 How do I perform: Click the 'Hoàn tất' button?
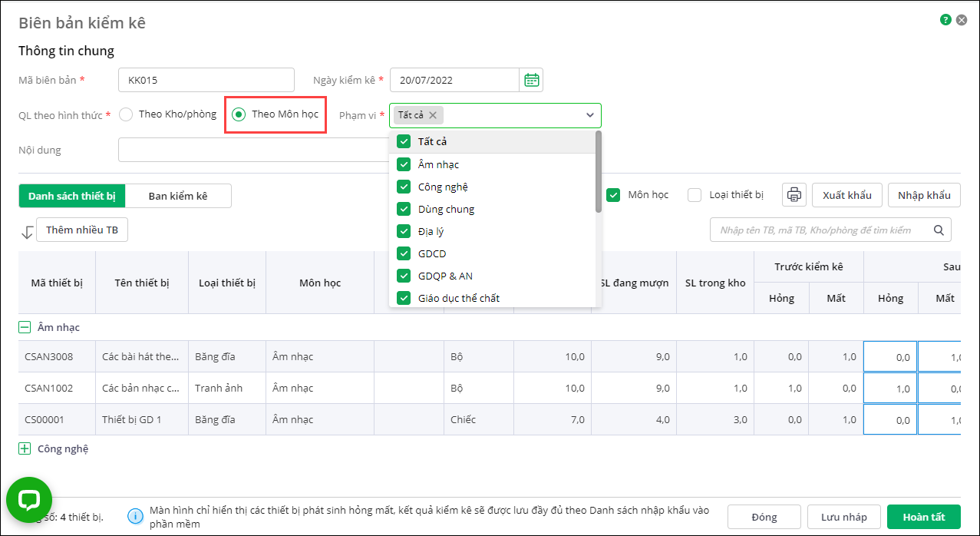[x=923, y=517]
